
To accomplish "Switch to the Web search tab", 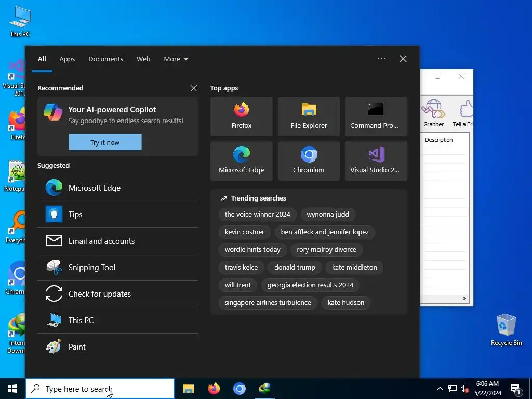I will click(143, 59).
